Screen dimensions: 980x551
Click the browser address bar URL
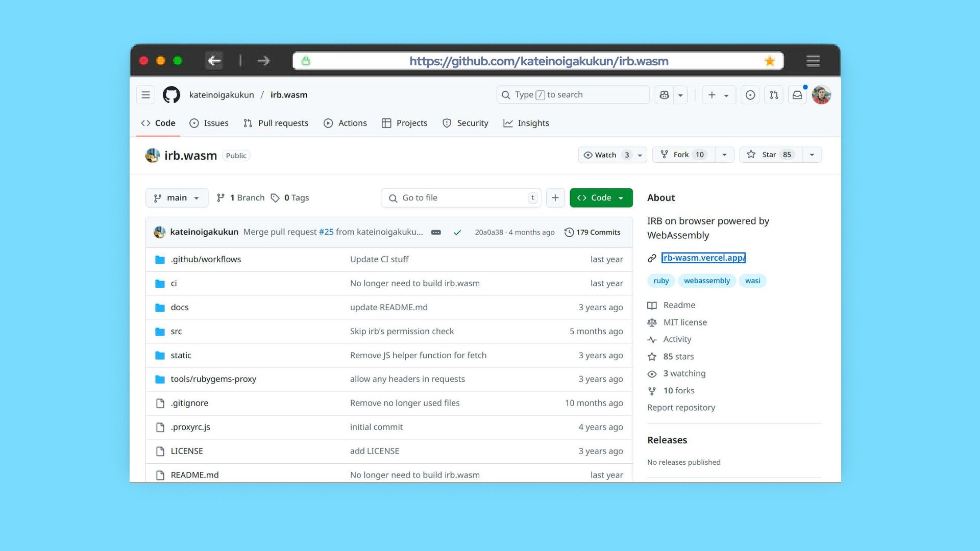tap(538, 61)
